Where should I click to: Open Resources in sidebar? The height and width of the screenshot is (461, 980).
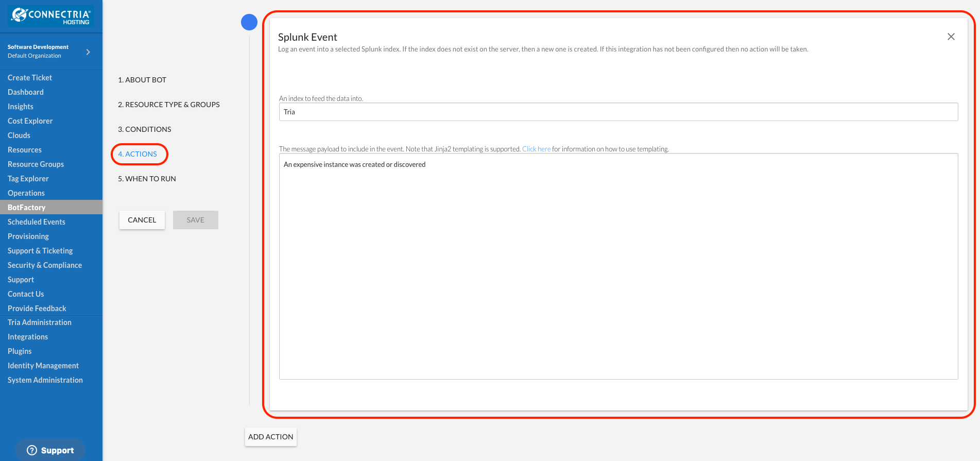point(25,150)
